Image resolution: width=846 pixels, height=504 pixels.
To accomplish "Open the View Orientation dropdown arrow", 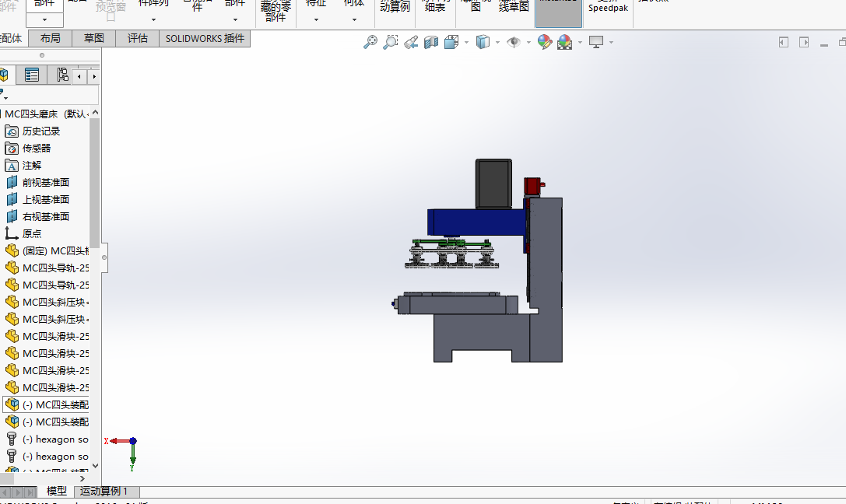I will [x=466, y=42].
